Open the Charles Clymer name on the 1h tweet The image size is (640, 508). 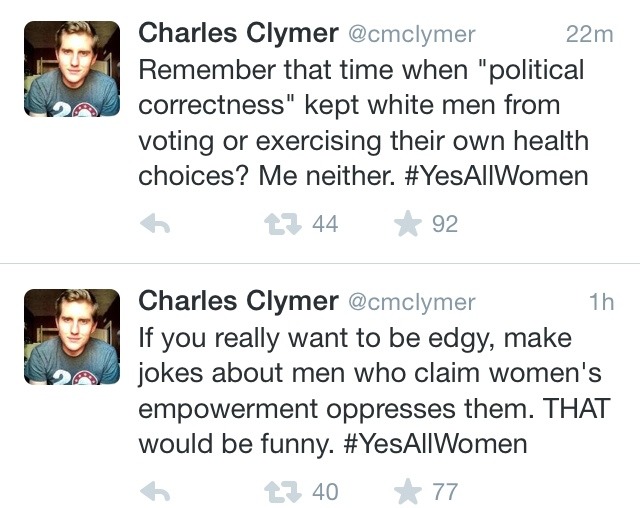point(237,301)
